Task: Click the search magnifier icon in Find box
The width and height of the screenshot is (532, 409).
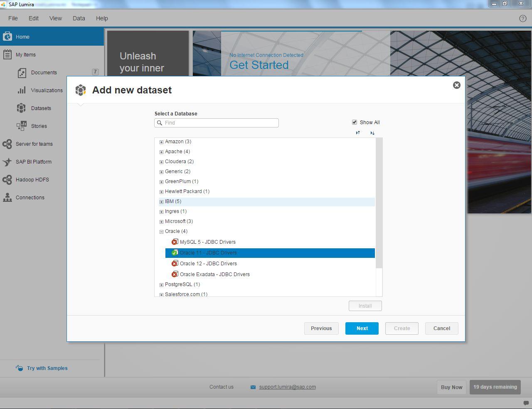Action: point(160,123)
